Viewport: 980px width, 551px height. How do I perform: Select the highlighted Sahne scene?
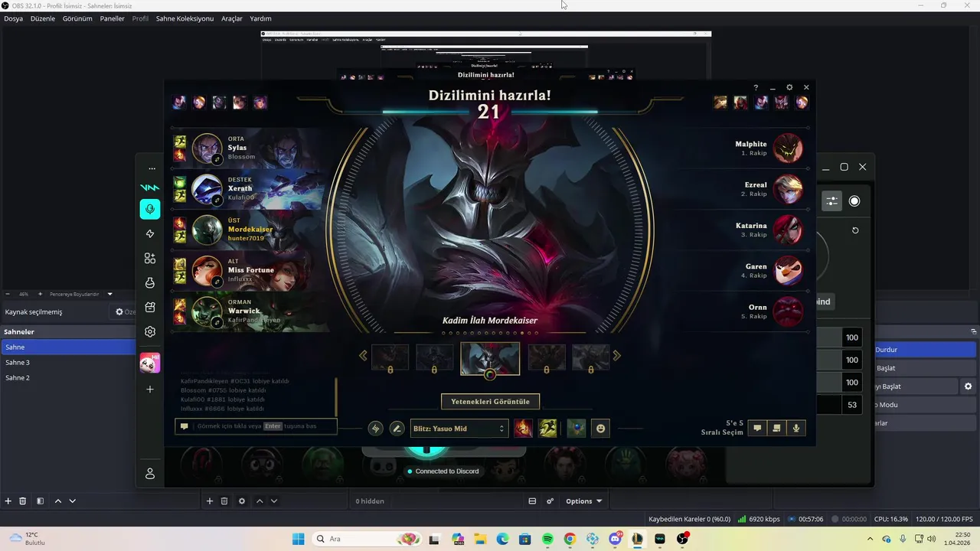pyautogui.click(x=67, y=347)
